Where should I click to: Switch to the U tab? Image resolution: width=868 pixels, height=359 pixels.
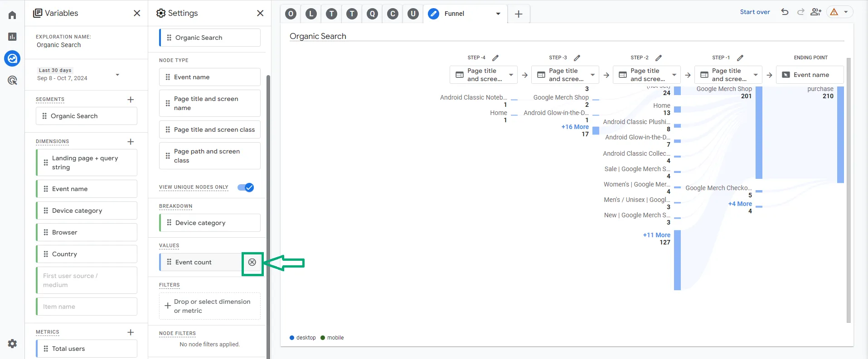click(413, 14)
